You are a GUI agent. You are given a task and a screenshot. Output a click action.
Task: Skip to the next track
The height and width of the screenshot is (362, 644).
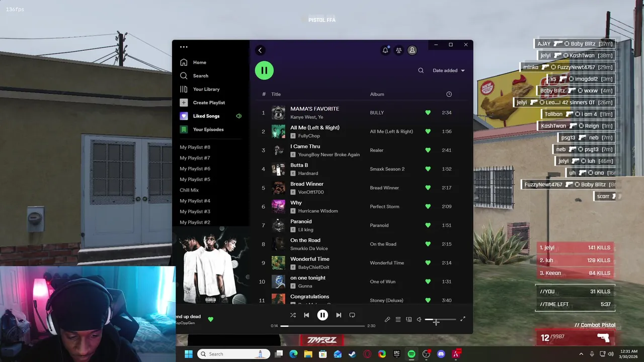click(339, 315)
